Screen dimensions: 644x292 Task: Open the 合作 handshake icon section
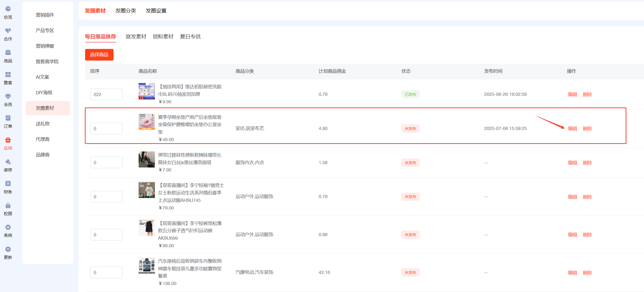tap(8, 31)
